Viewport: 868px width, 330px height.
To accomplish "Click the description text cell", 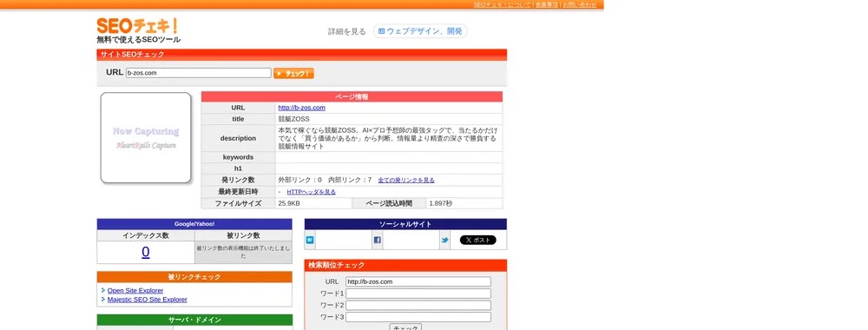I will [x=389, y=138].
